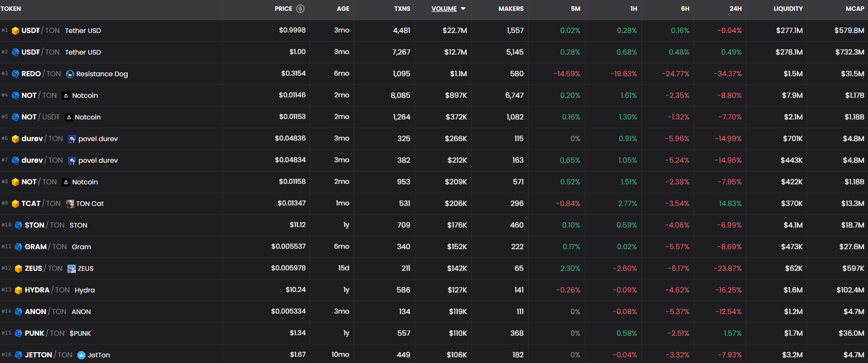Click the -34.37% 24H change value
The image size is (868, 363).
coord(728,74)
